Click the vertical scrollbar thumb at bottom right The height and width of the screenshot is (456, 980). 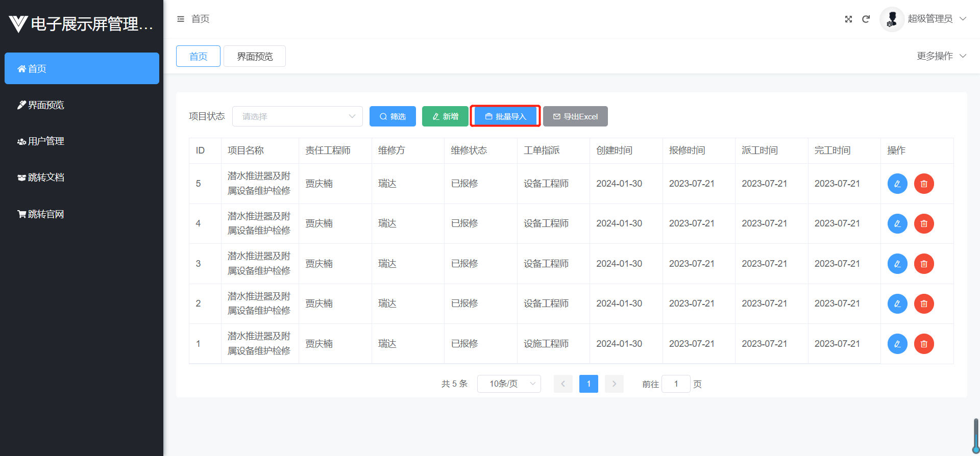tap(976, 435)
